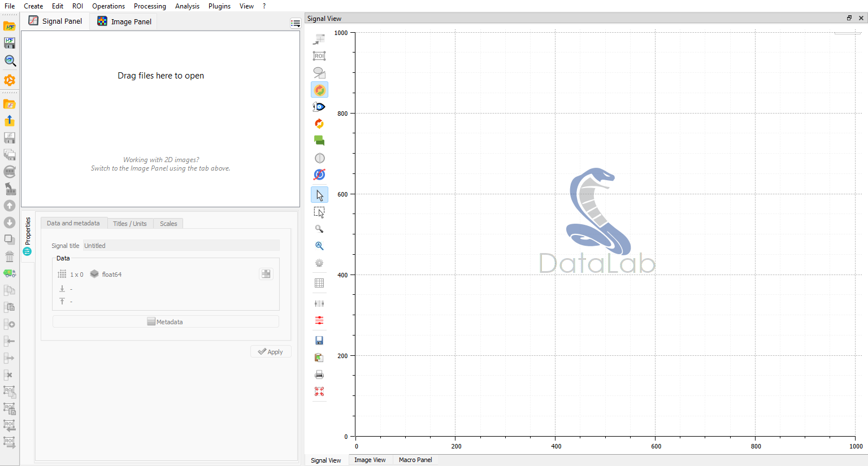Screen dimensions: 868x466
Task: Open the File menu
Action: coord(10,6)
